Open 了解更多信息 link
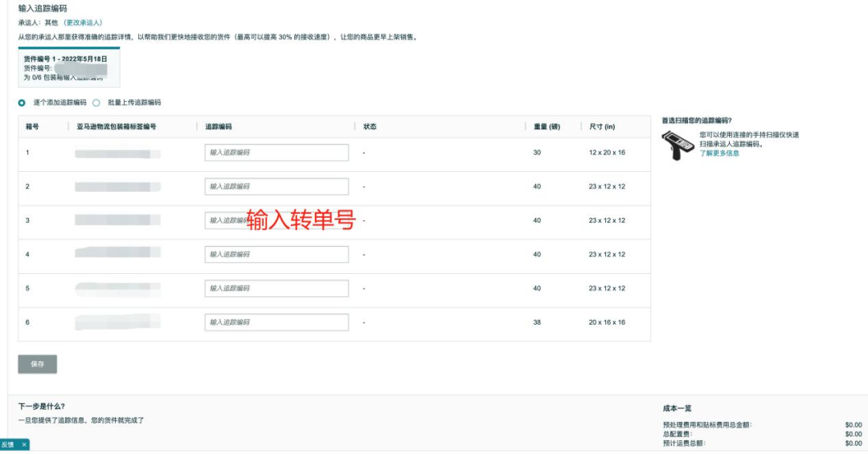 point(719,153)
